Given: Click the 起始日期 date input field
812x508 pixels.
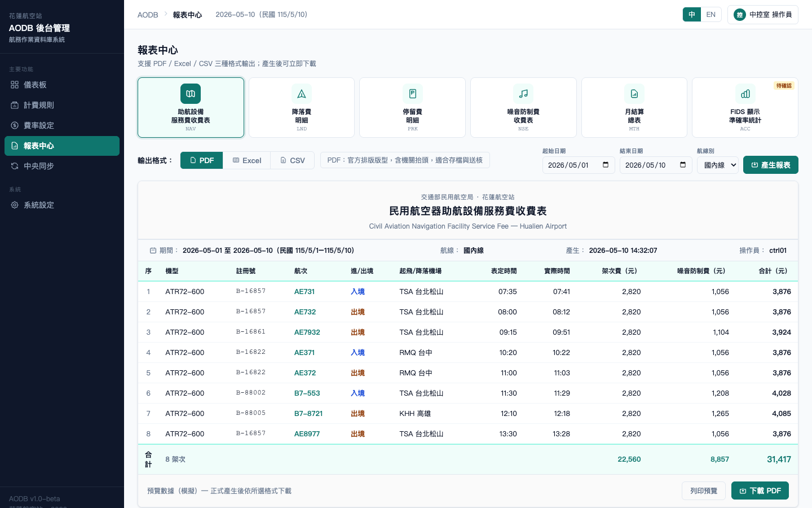Looking at the screenshot, I should coord(579,165).
